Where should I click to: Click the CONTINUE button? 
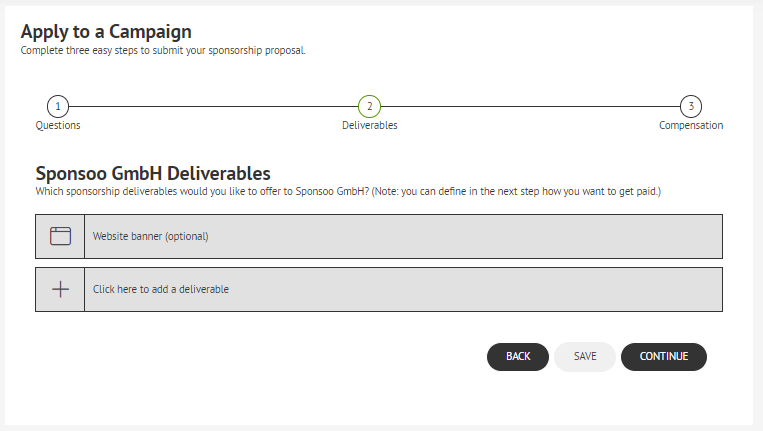pyautogui.click(x=664, y=357)
